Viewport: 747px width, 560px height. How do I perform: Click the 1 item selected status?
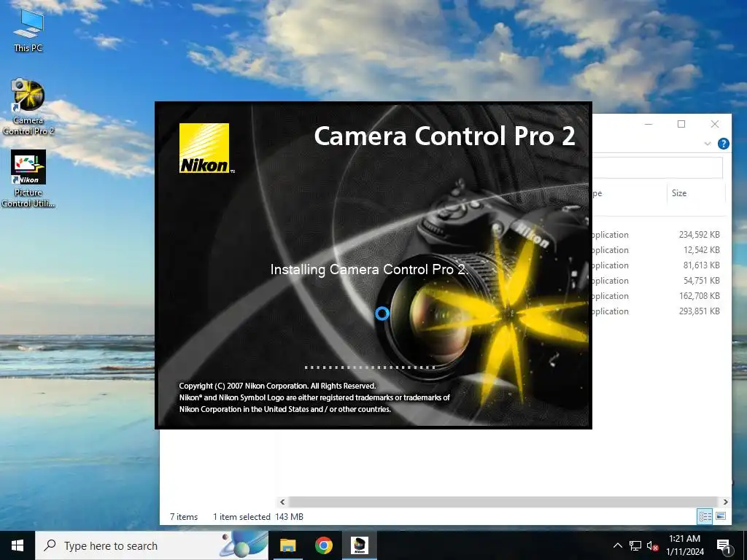pyautogui.click(x=241, y=517)
